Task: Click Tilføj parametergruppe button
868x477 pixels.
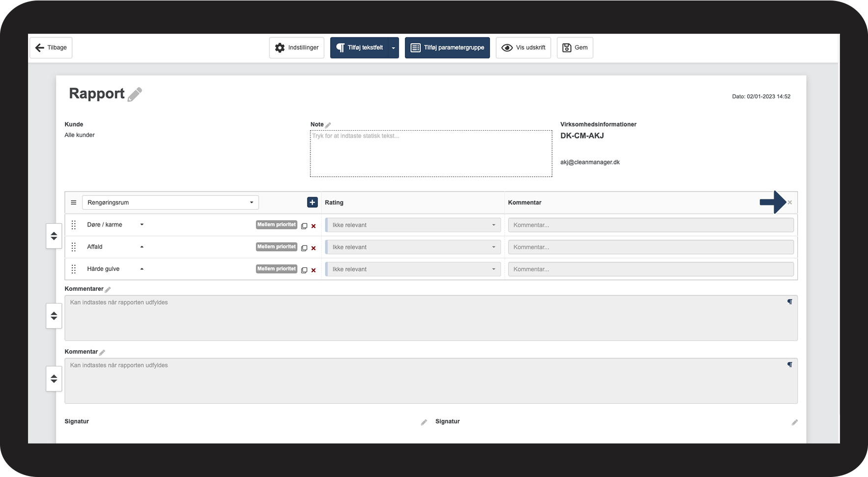Action: (447, 48)
